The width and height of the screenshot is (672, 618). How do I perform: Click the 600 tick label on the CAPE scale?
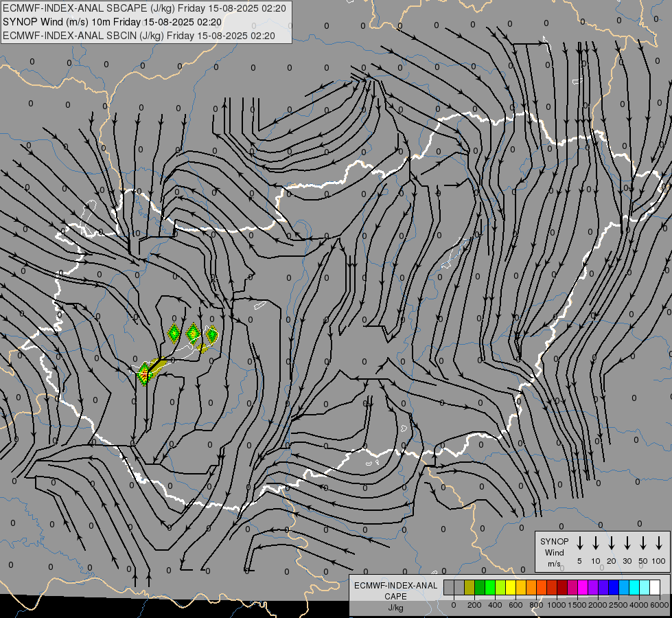click(515, 605)
